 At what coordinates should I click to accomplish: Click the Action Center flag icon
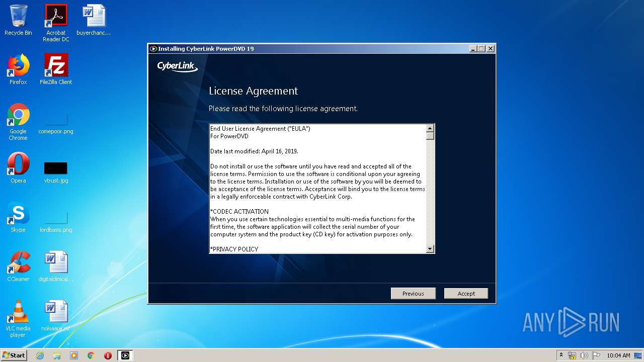596,355
